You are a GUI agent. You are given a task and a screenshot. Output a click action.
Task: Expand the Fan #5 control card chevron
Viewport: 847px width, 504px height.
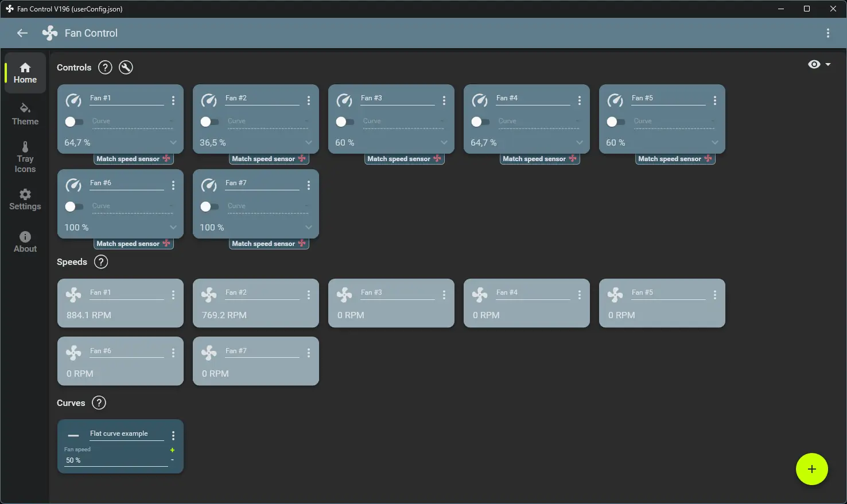(x=715, y=143)
